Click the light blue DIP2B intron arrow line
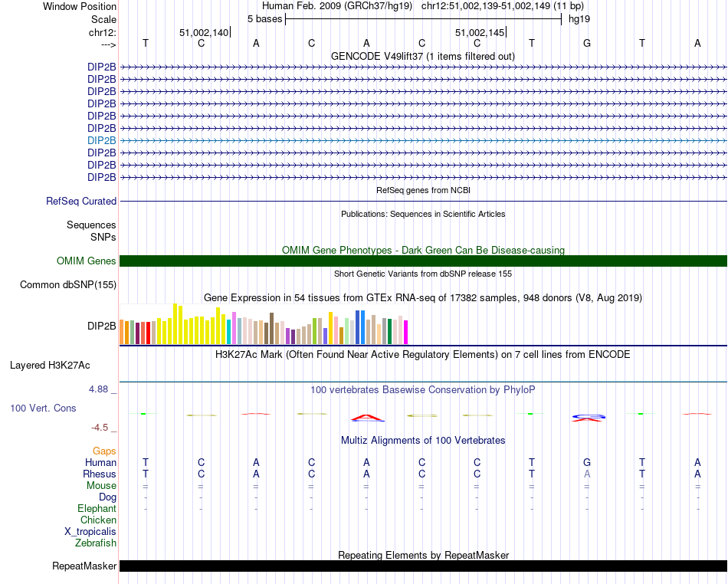Image resolution: width=728 pixels, height=584 pixels. [424, 140]
